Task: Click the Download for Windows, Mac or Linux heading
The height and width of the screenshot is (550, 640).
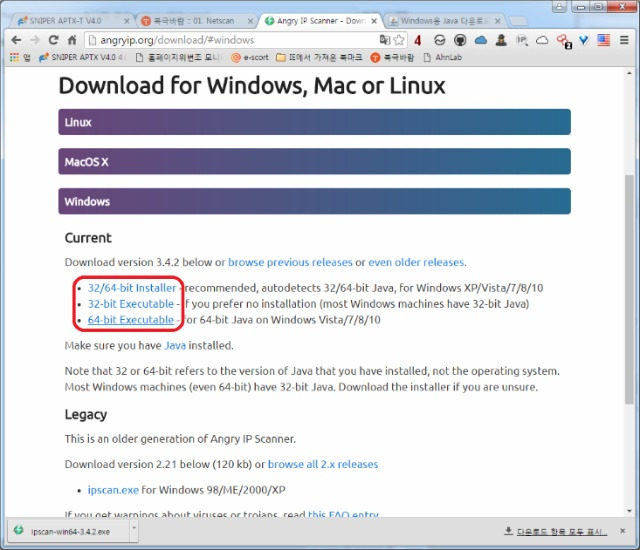Action: [x=252, y=86]
